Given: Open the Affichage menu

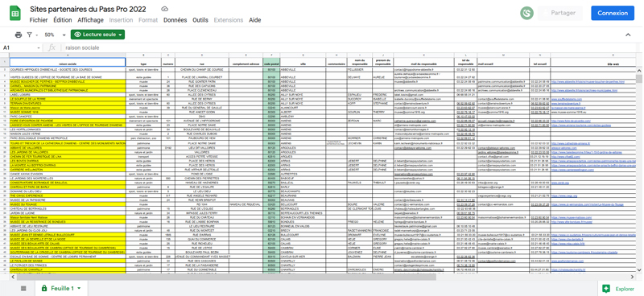Looking at the screenshot, I should pyautogui.click(x=91, y=20).
